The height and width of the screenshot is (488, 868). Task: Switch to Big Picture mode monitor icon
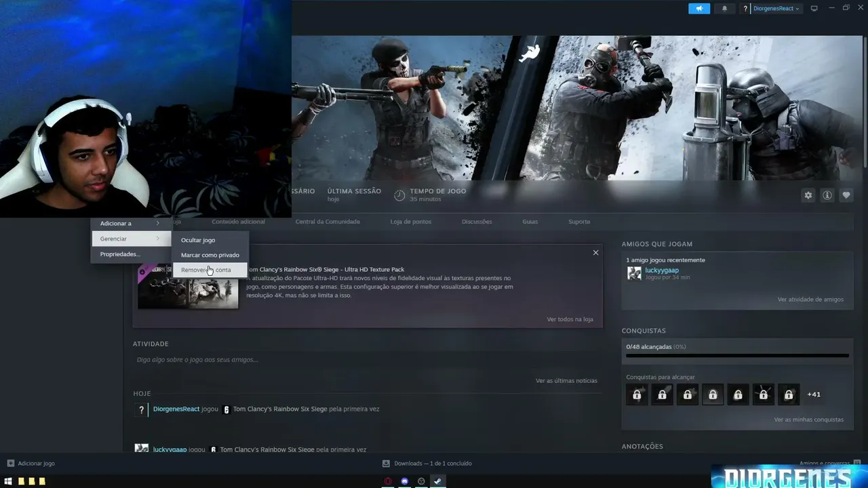point(814,9)
